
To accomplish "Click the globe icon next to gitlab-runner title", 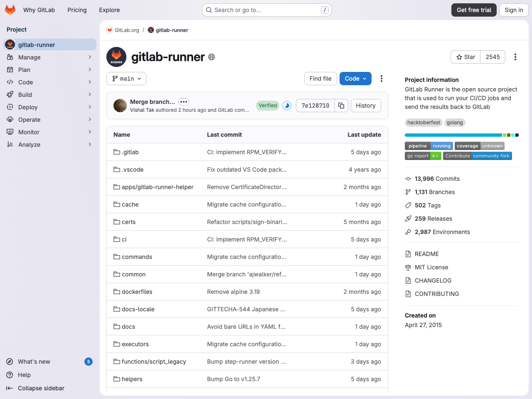I will 211,57.
